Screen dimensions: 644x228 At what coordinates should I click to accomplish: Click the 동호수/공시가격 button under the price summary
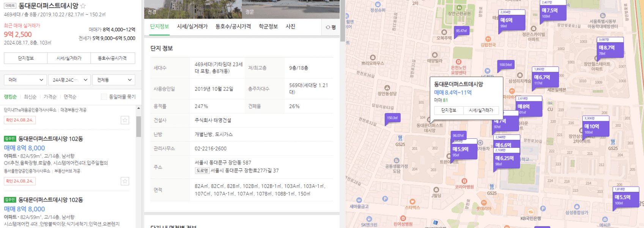(113, 58)
